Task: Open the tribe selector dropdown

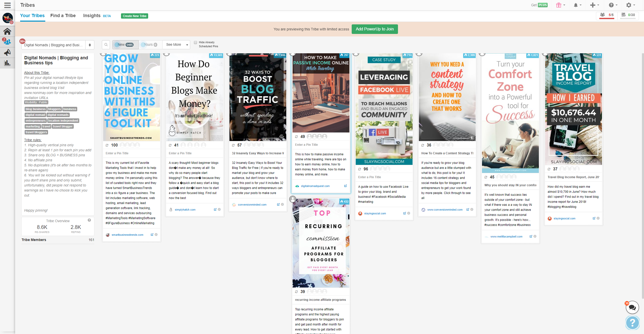Action: tap(58, 45)
